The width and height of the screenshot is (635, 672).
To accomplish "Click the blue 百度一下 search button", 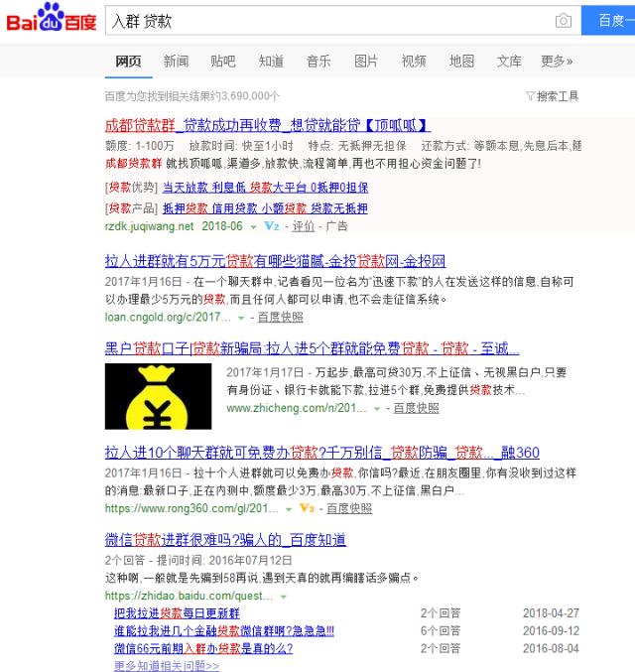I will 608,20.
